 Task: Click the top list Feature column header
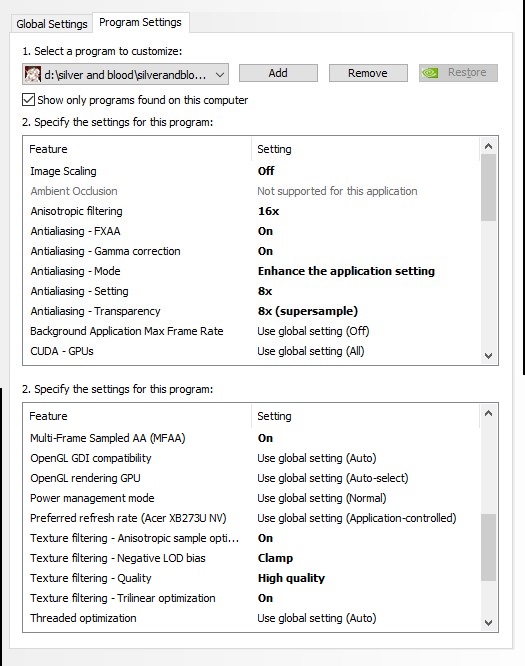137,149
